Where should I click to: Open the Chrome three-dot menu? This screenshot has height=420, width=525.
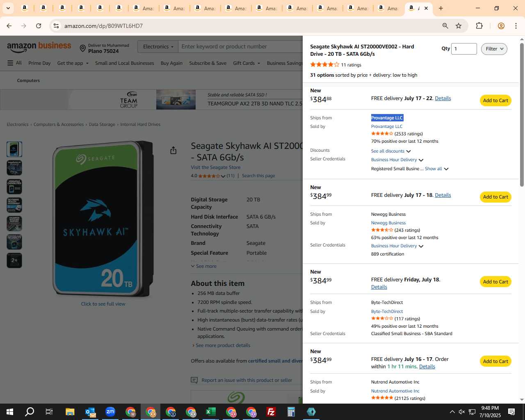516,26
